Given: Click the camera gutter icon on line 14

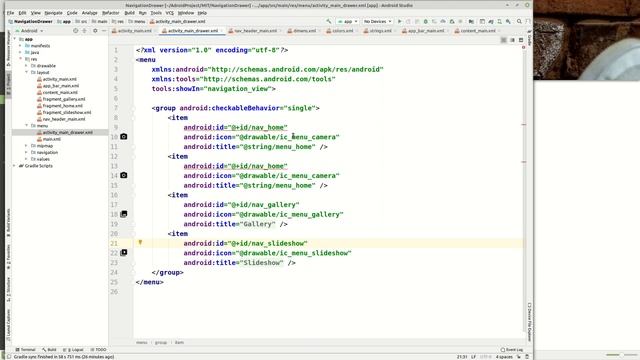Looking at the screenshot, I should (124, 176).
